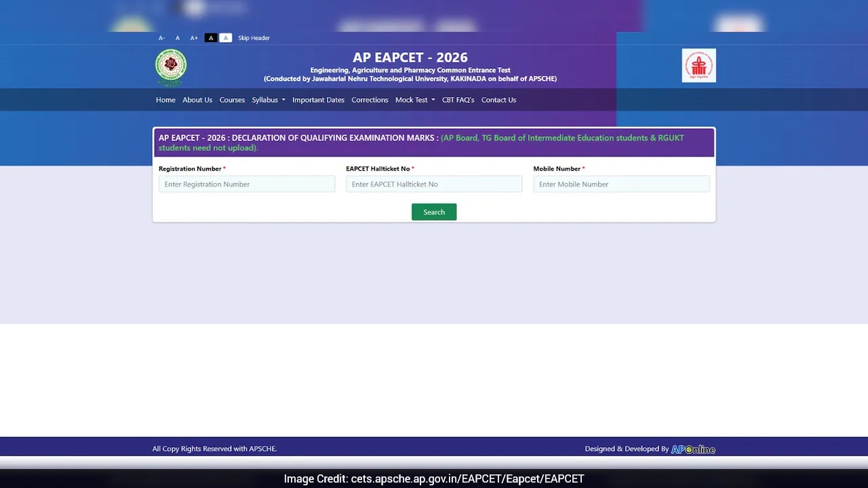Open the Courses menu item
The width and height of the screenshot is (868, 488).
click(232, 100)
